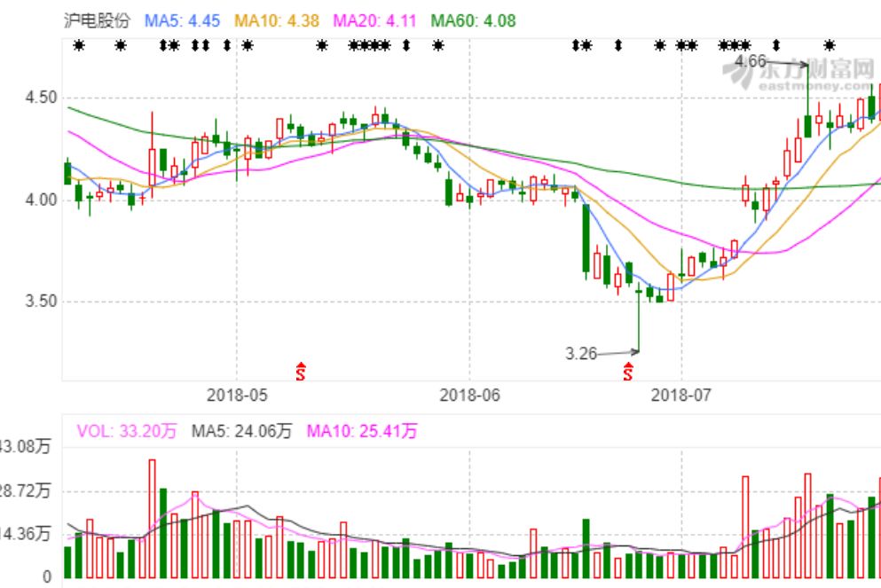The width and height of the screenshot is (881, 588).
Task: Toggle the MA10: 4.38 price line legend
Action: click(x=278, y=20)
